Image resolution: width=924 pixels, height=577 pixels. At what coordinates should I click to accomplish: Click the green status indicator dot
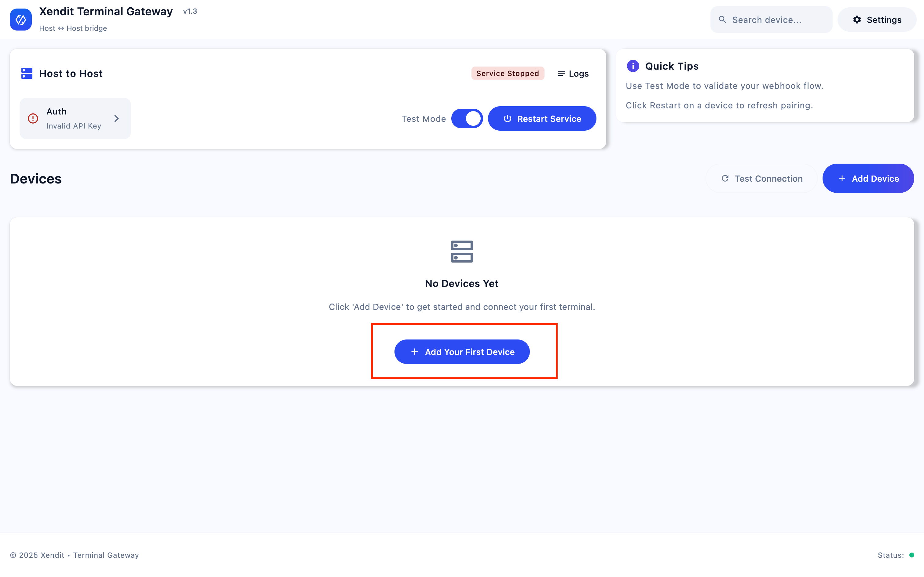[x=912, y=555]
